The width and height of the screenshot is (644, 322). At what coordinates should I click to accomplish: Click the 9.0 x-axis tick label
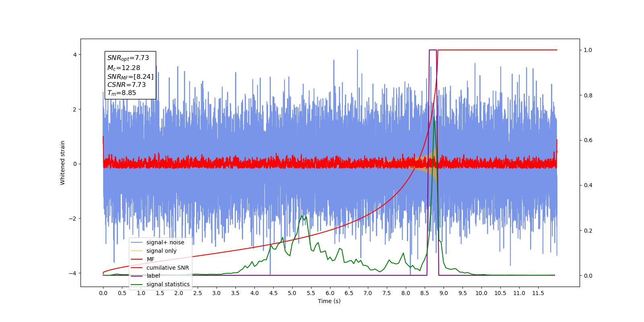444,293
